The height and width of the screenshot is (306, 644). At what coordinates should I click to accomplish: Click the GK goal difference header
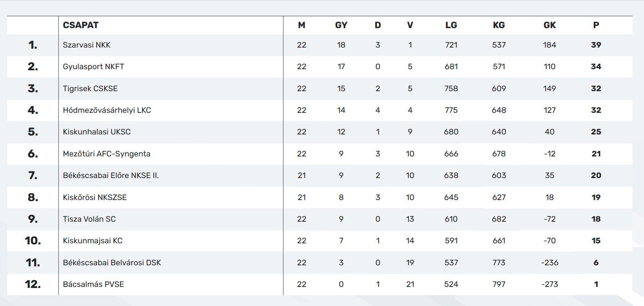coord(550,25)
